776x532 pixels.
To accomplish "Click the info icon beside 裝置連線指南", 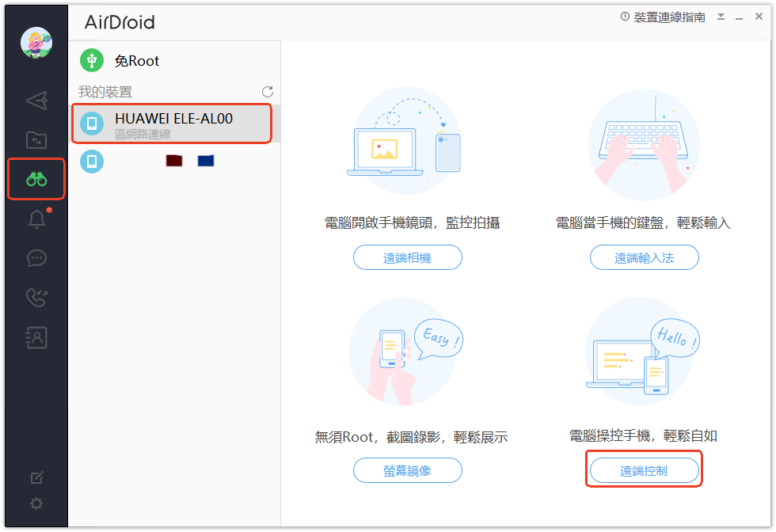I will (625, 17).
